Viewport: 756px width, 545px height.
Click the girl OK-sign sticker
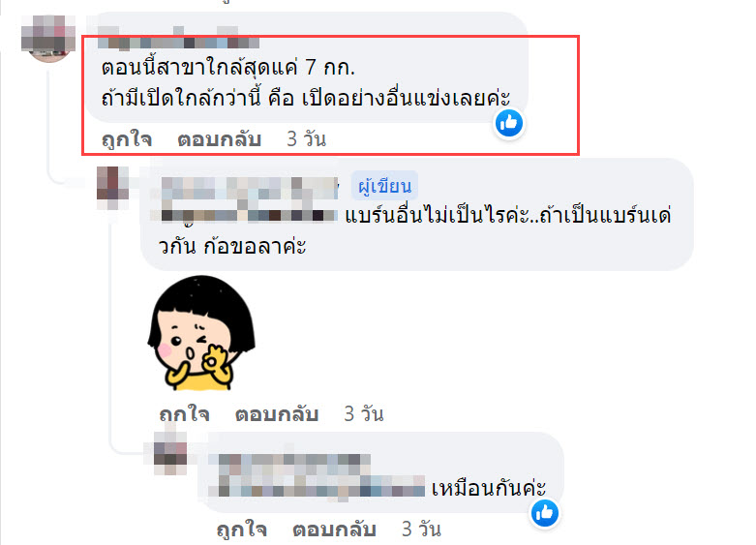click(x=201, y=333)
